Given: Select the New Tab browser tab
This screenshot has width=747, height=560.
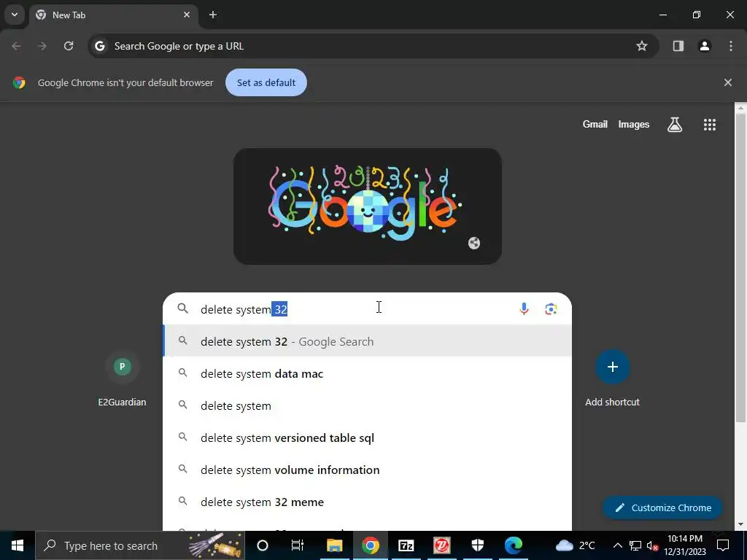Looking at the screenshot, I should coord(113,15).
